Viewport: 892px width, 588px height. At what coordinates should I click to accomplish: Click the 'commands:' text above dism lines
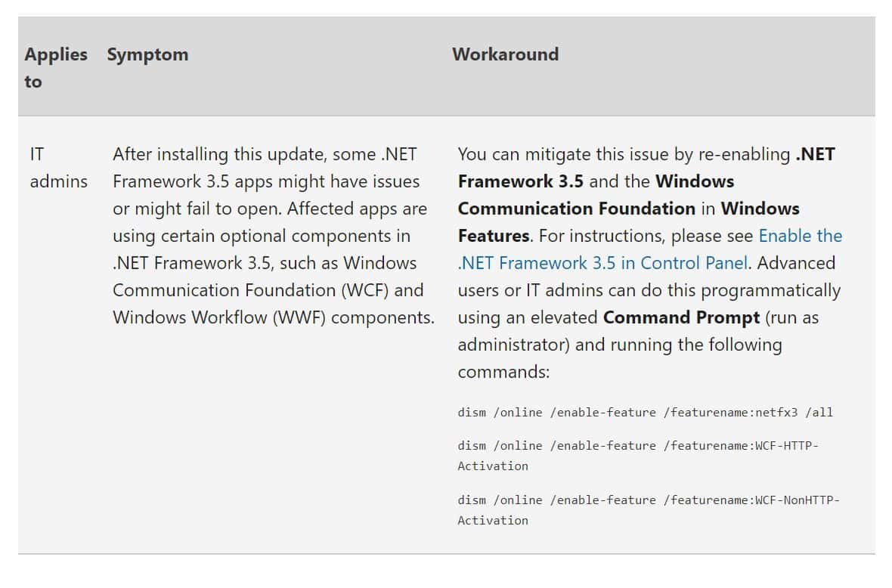503,372
